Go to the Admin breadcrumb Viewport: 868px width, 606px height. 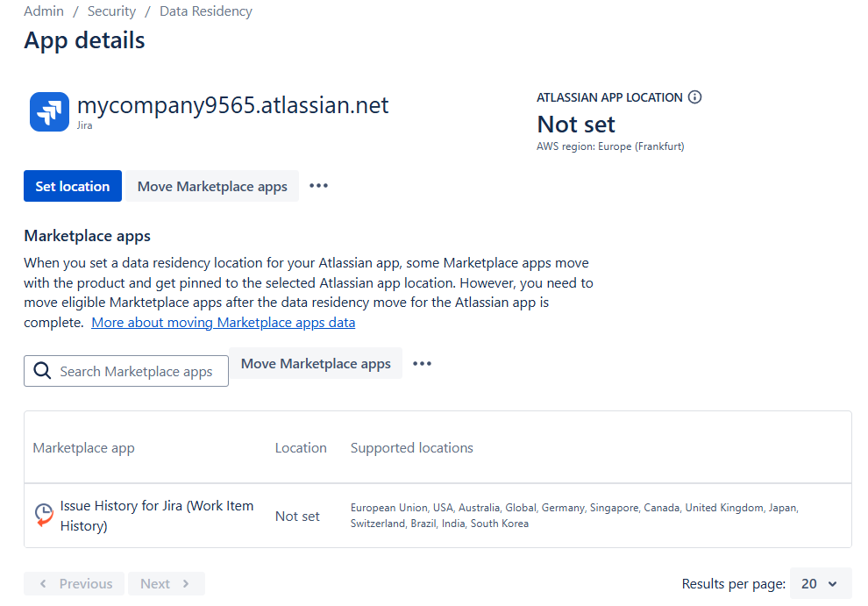[44, 11]
